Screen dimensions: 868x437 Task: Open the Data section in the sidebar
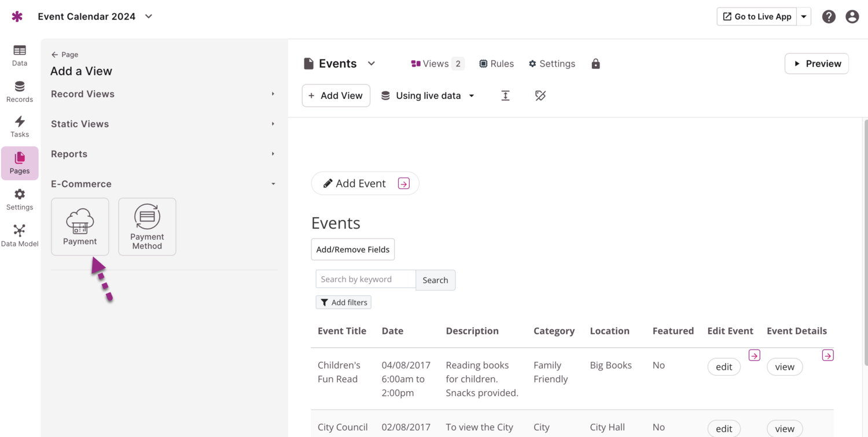pos(19,55)
